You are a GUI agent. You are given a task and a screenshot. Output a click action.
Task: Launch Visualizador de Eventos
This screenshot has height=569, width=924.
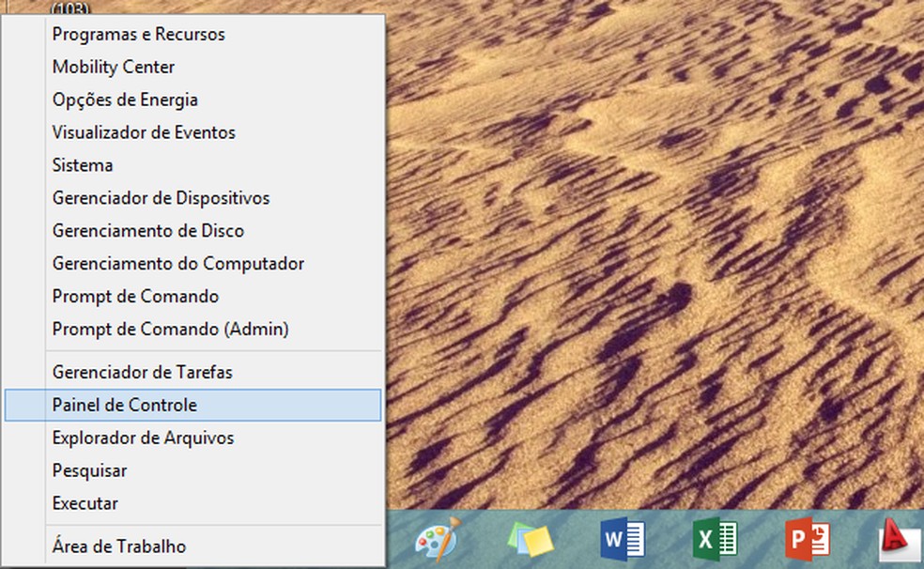click(x=192, y=132)
